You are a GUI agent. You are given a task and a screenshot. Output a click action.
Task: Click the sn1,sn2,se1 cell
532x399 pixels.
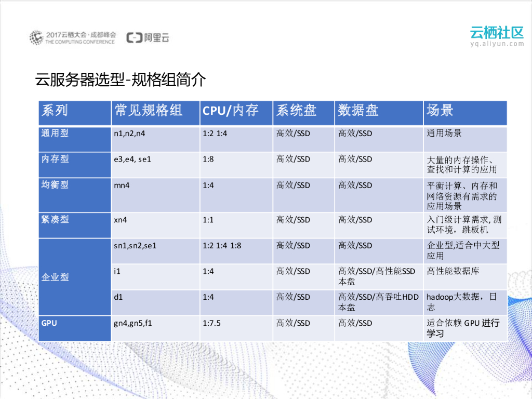coord(155,251)
